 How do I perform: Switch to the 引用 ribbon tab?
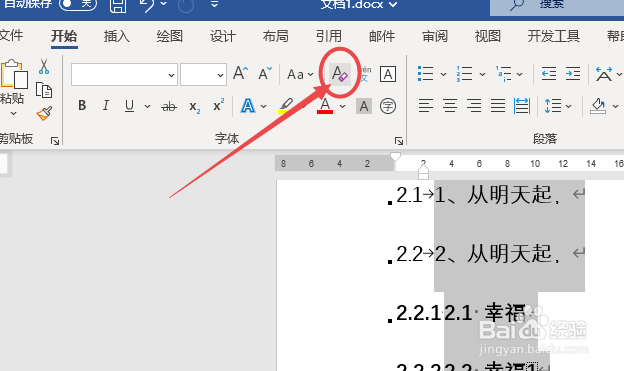(329, 36)
